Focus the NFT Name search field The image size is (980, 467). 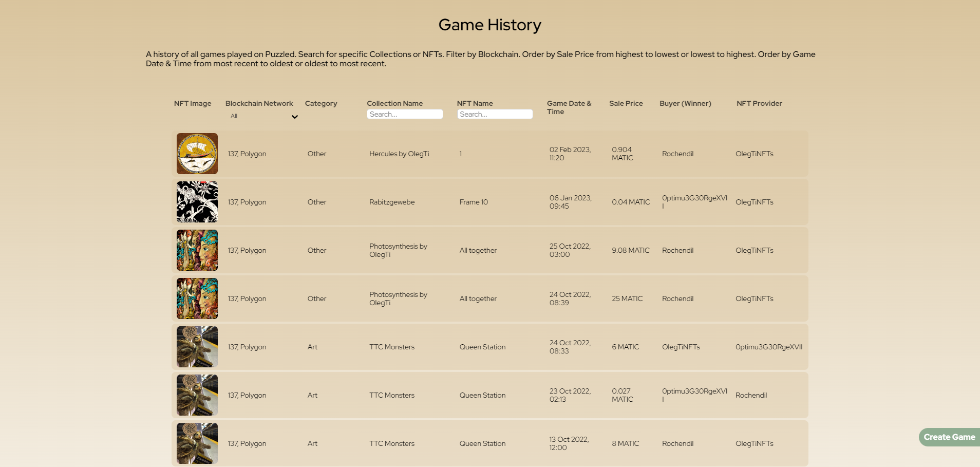tap(495, 114)
